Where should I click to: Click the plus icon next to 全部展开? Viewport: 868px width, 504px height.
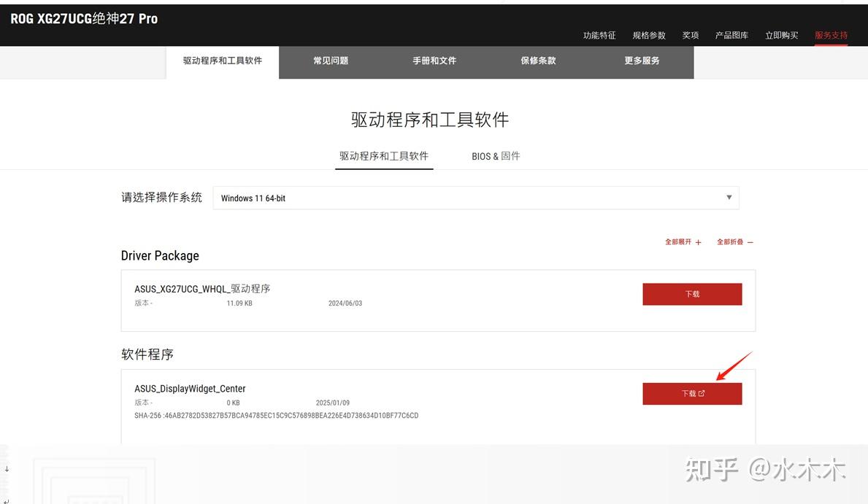point(699,241)
